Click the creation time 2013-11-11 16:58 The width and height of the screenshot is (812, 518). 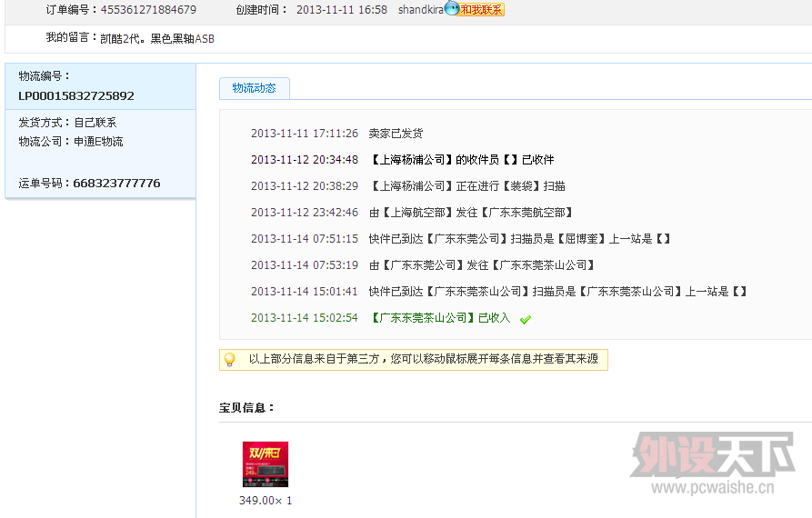click(x=342, y=9)
